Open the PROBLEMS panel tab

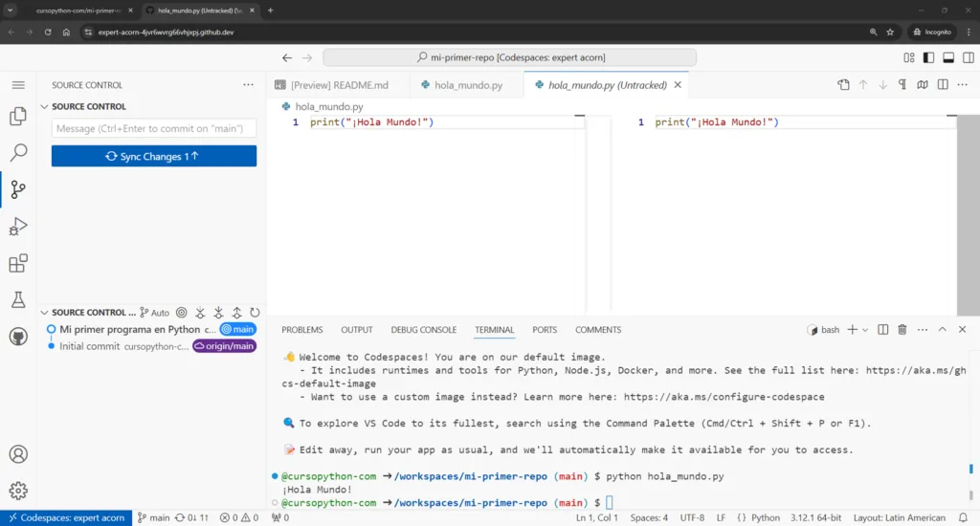click(301, 330)
